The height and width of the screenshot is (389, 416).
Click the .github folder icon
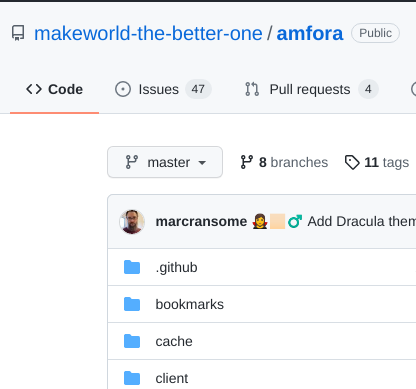(x=132, y=267)
